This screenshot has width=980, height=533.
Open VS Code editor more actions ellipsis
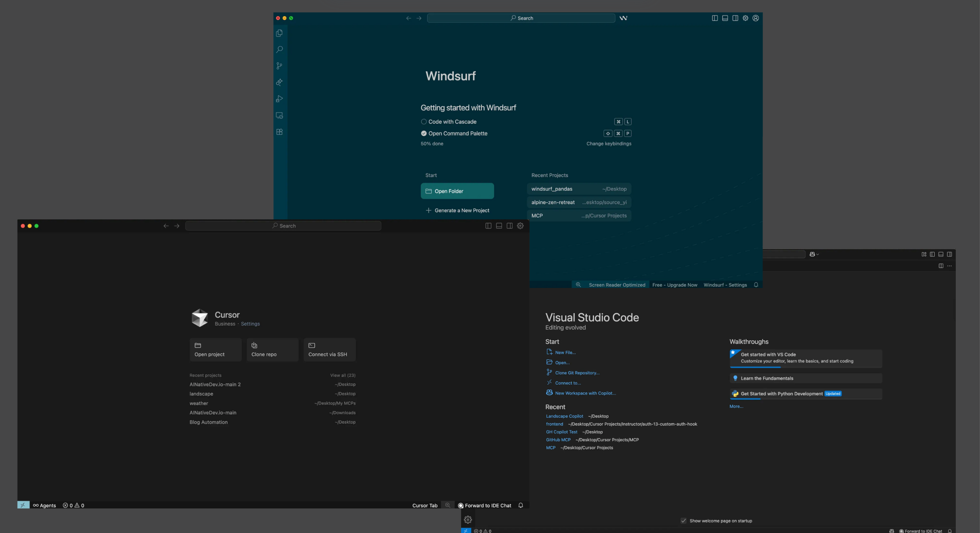tap(950, 266)
